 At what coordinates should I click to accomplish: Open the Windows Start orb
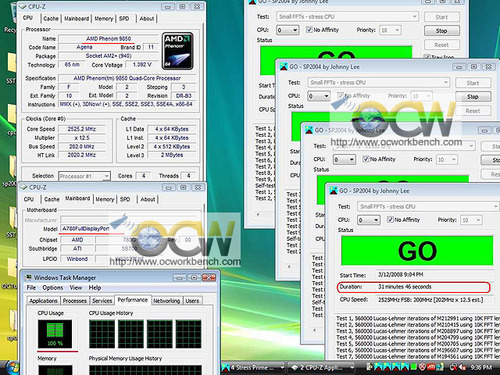13,367
